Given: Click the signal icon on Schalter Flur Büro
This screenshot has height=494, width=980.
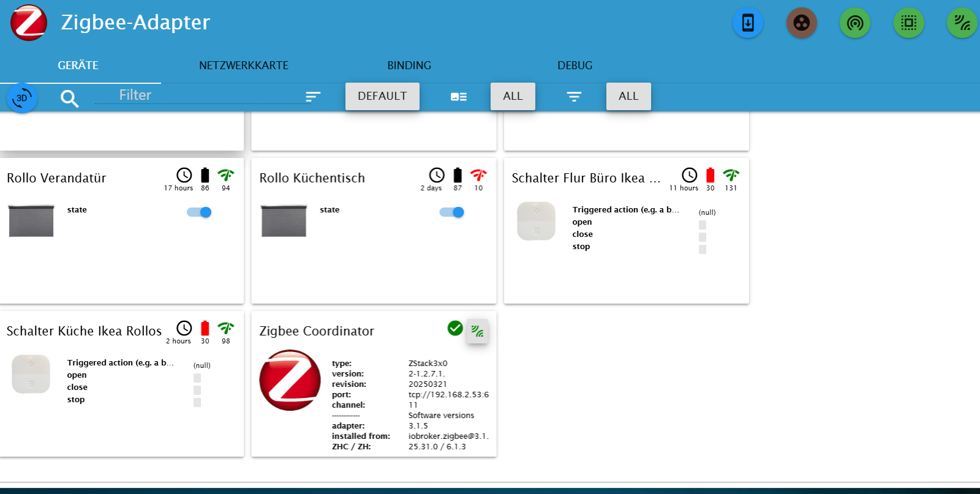Looking at the screenshot, I should [x=731, y=175].
